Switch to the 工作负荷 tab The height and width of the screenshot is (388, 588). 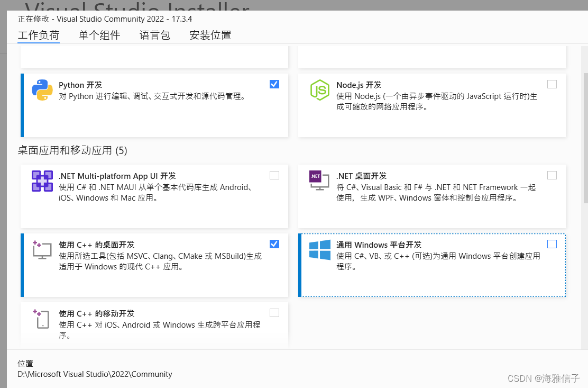click(x=39, y=35)
